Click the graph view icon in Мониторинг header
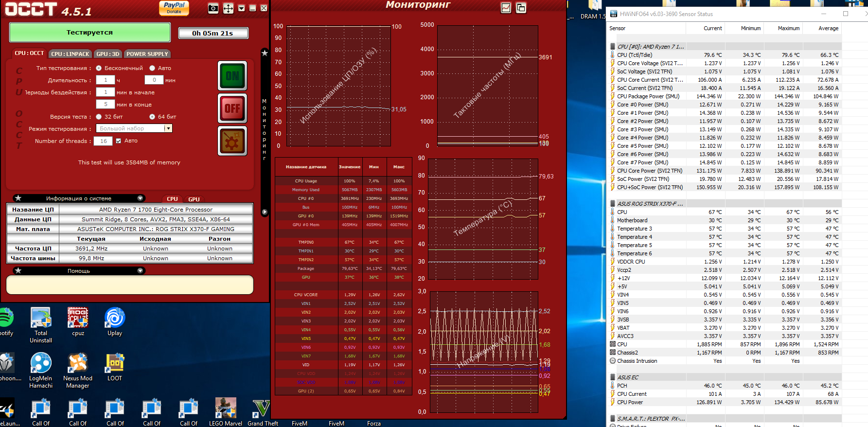This screenshot has height=427, width=868. click(506, 8)
